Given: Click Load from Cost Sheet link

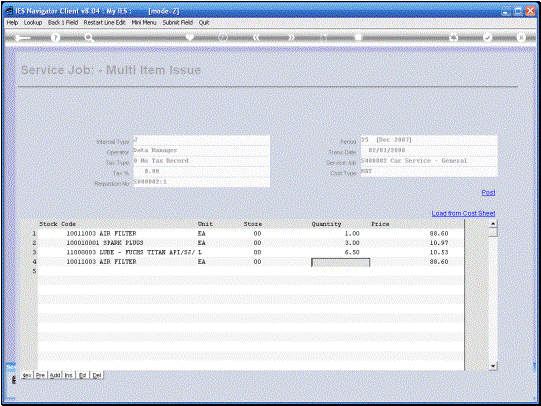Looking at the screenshot, I should click(463, 213).
